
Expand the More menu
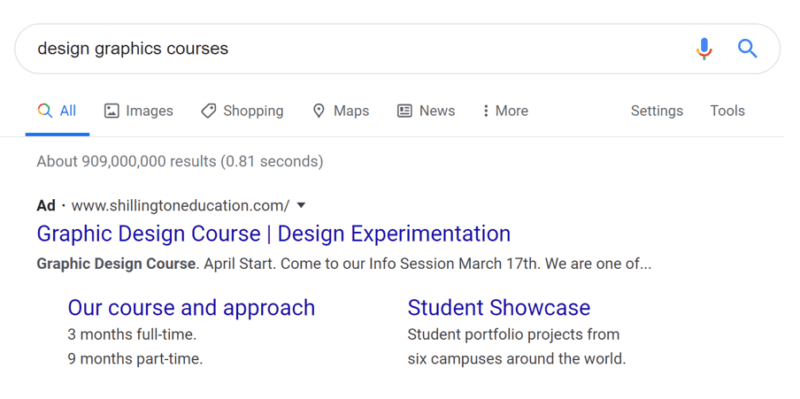505,111
